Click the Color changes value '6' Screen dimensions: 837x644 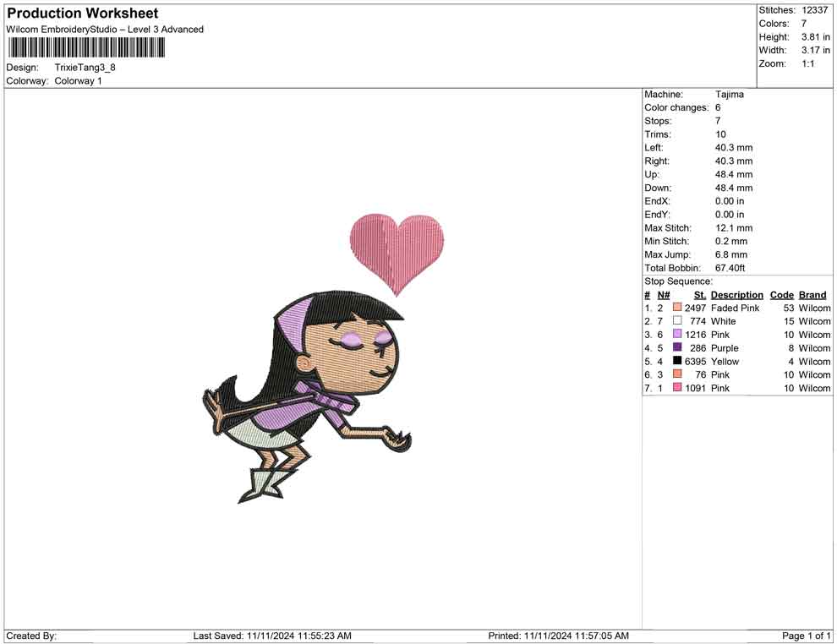point(718,108)
